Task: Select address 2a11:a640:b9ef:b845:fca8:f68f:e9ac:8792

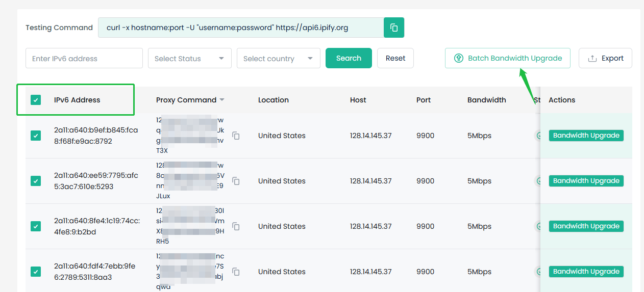Action: pyautogui.click(x=96, y=136)
